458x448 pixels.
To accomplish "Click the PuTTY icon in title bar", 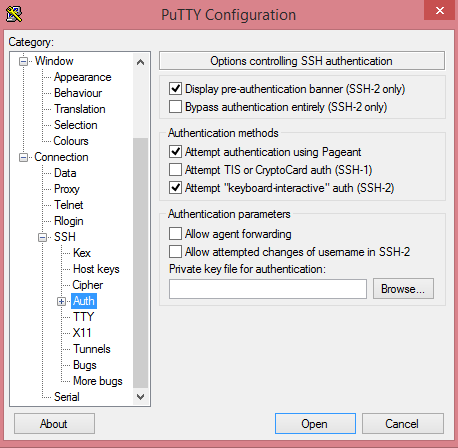I will click(x=14, y=14).
